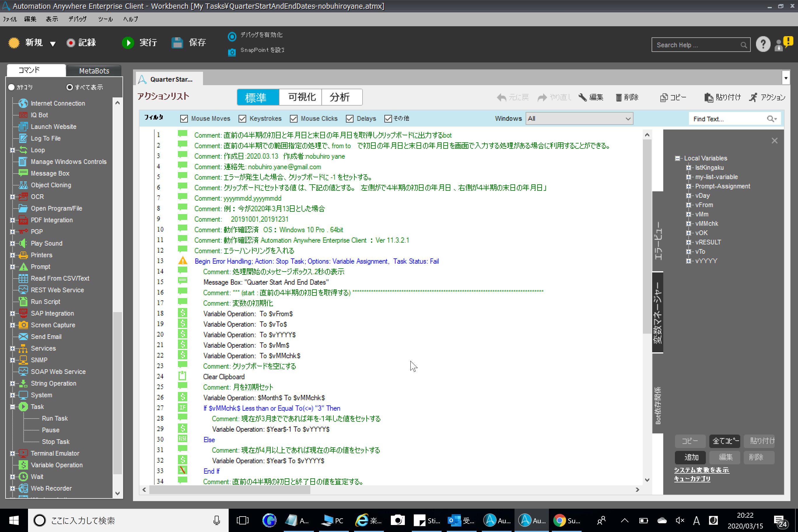
Task: Toggle the Keystrokes filter checkbox
Action: click(x=242, y=118)
